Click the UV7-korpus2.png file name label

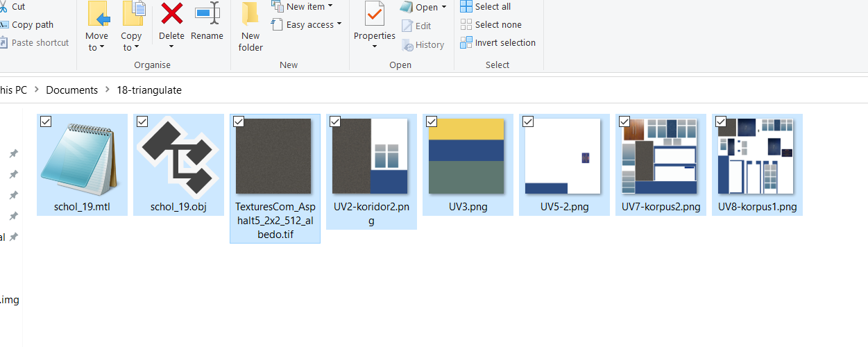[x=661, y=207]
